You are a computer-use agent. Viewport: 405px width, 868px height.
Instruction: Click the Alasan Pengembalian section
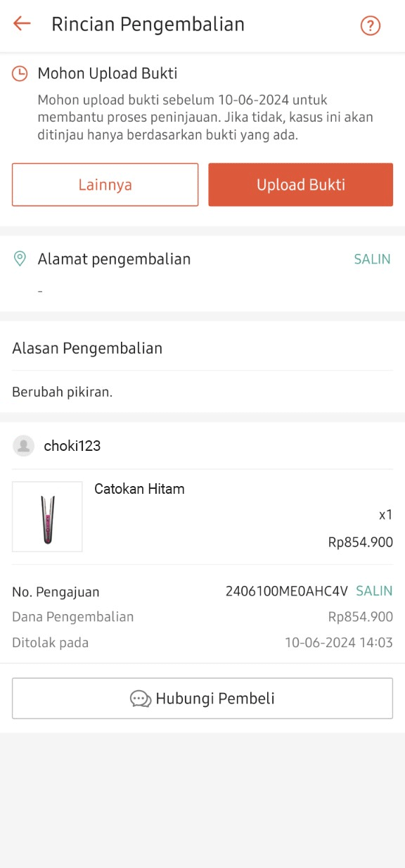[87, 347]
